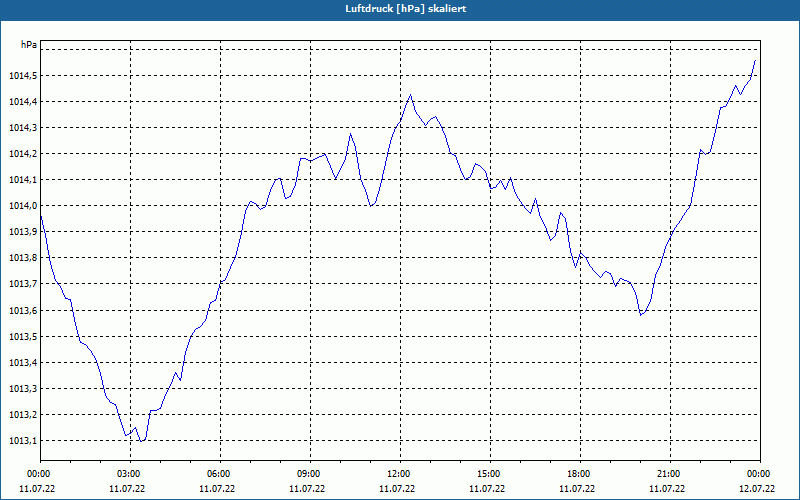
Task: Click the 12:00 time label on the x-axis
Action: click(x=398, y=474)
